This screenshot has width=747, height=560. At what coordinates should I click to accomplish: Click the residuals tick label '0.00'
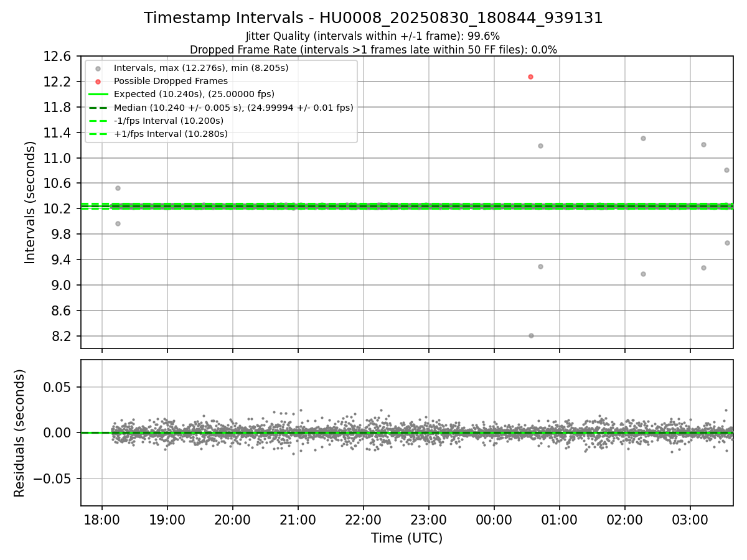[x=59, y=433]
